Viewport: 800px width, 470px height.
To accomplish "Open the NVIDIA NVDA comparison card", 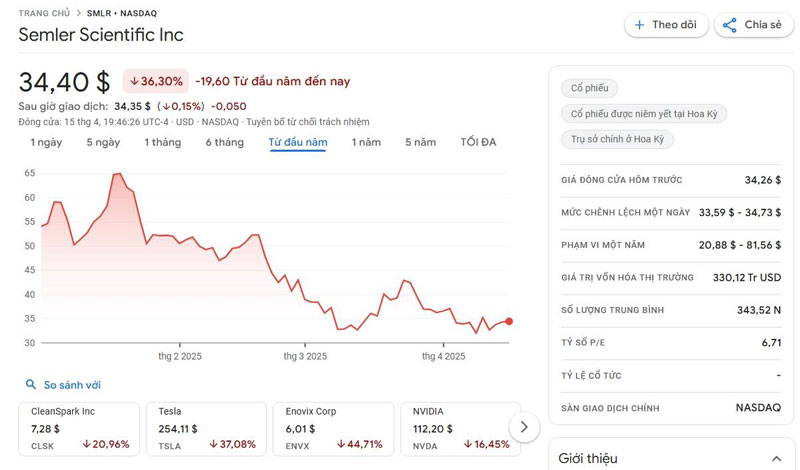I will point(460,429).
